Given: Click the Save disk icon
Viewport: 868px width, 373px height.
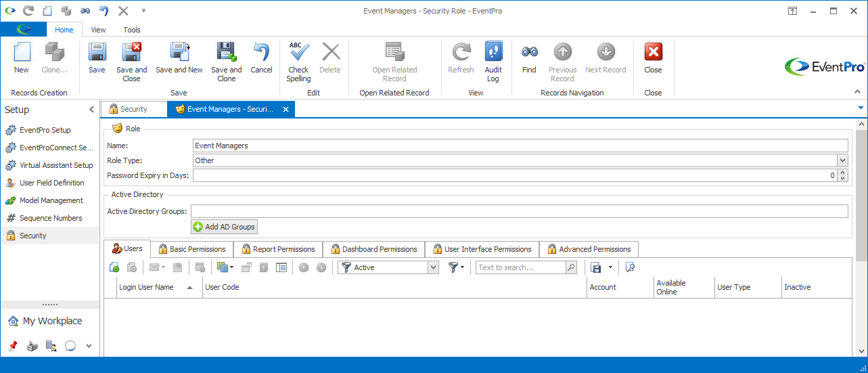Looking at the screenshot, I should point(97,52).
